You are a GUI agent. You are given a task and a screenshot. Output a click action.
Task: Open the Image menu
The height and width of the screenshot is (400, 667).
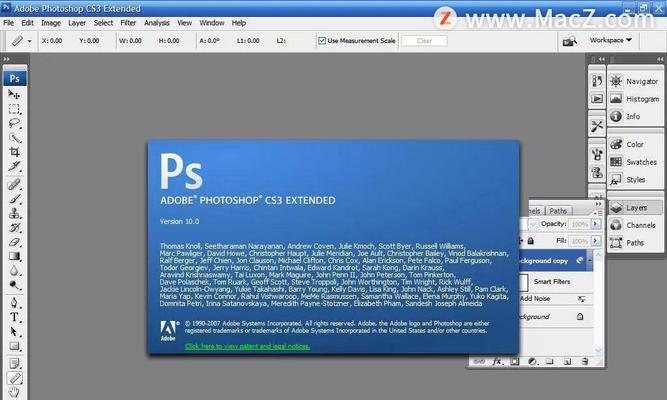pos(51,23)
